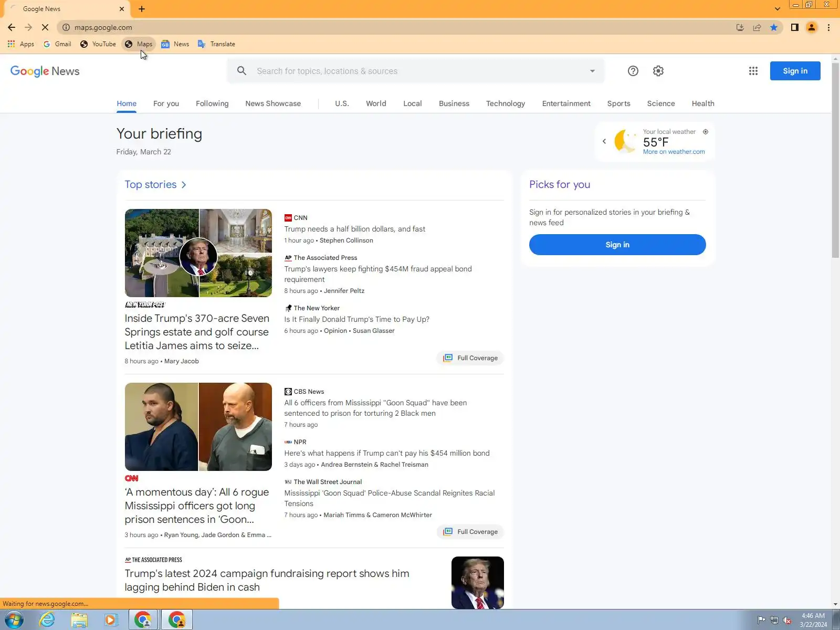Click Sign in under Picks for you
840x630 pixels.
tap(617, 245)
